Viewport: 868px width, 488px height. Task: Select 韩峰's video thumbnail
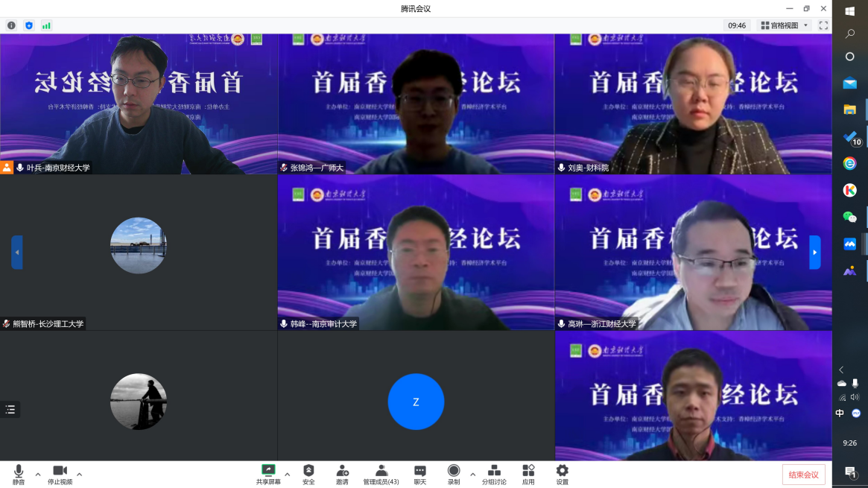[x=416, y=252]
